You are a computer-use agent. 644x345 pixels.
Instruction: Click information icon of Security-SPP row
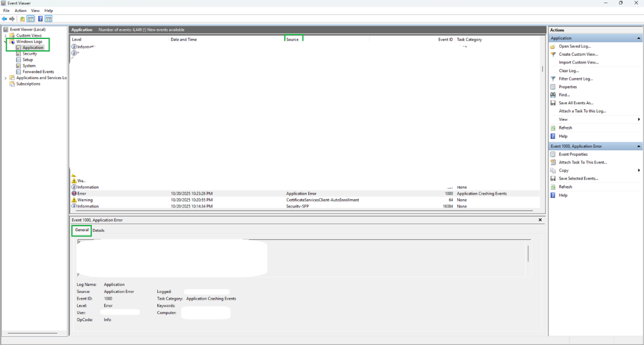tap(74, 206)
